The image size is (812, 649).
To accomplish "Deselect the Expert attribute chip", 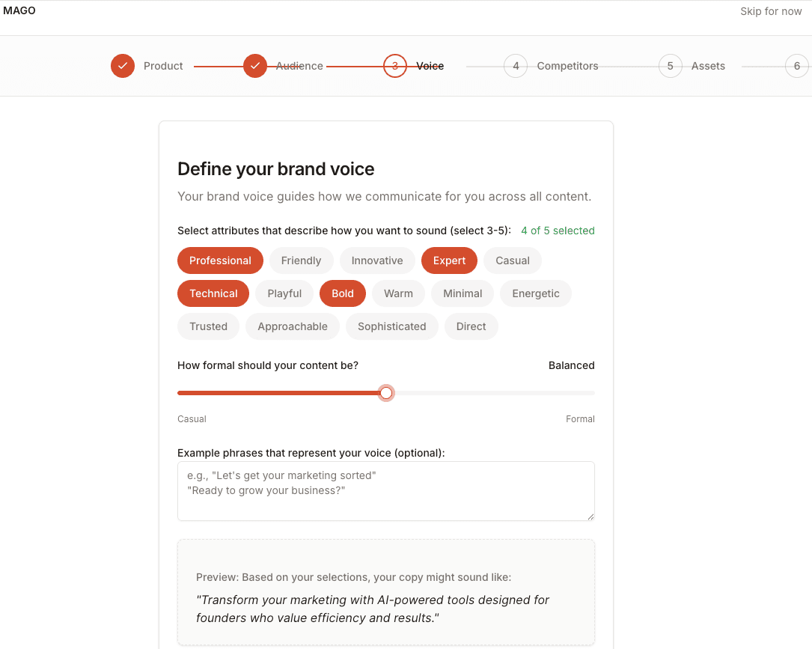I will [x=449, y=260].
